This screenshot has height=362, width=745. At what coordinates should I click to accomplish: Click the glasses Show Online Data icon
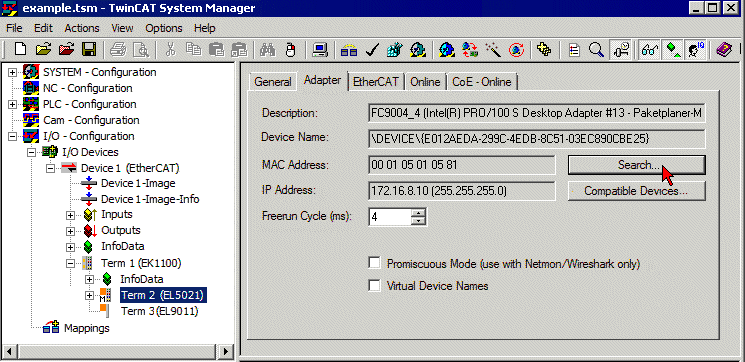click(649, 49)
